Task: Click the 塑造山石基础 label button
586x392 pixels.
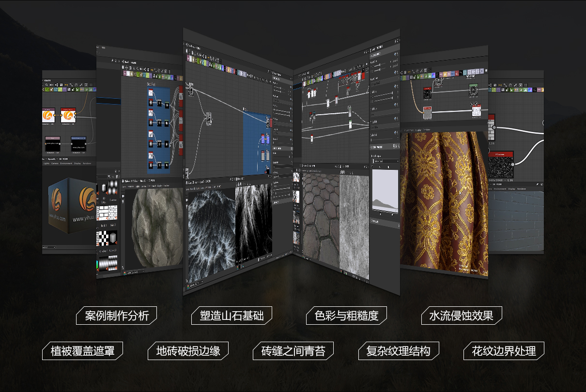Action: click(232, 316)
